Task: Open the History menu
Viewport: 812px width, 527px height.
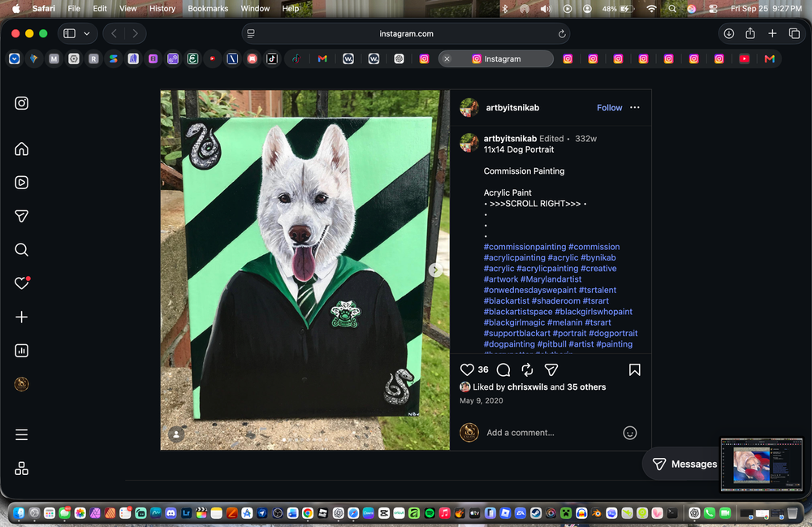Action: coord(162,8)
